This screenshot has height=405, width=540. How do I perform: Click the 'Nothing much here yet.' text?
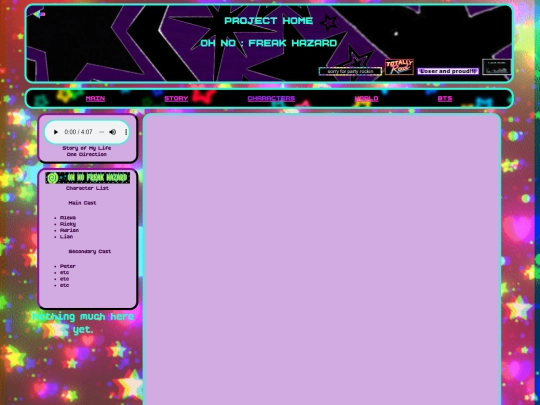83,323
